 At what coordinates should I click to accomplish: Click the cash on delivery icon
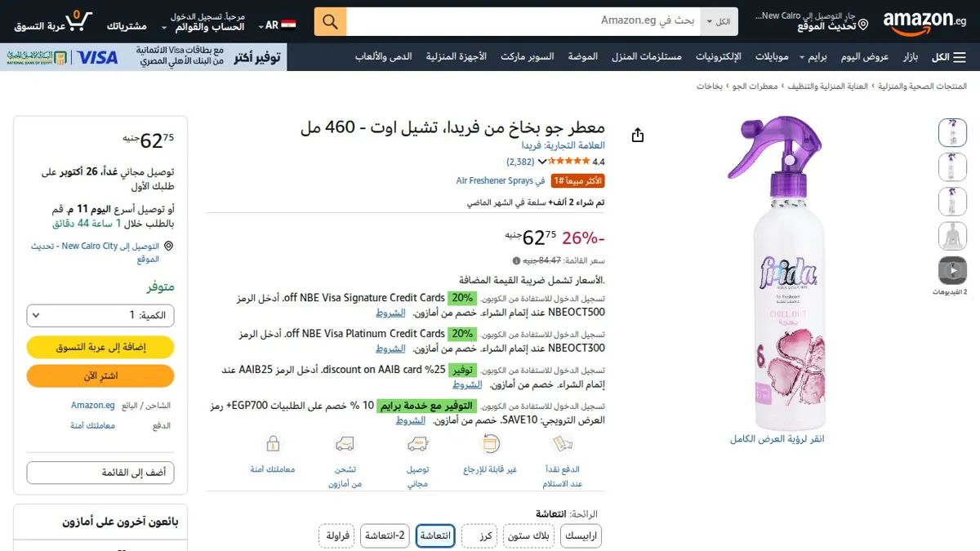(x=562, y=444)
